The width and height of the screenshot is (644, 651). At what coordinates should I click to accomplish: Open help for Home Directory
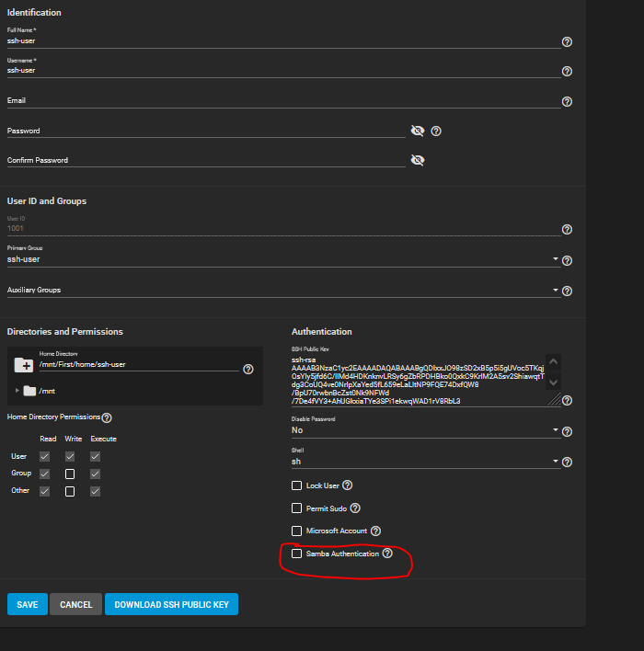248,369
